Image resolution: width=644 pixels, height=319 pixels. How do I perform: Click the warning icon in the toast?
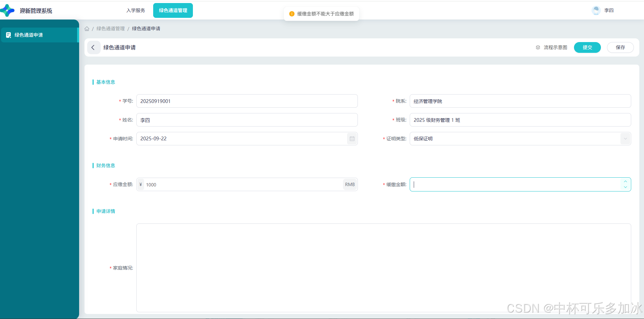pyautogui.click(x=292, y=14)
